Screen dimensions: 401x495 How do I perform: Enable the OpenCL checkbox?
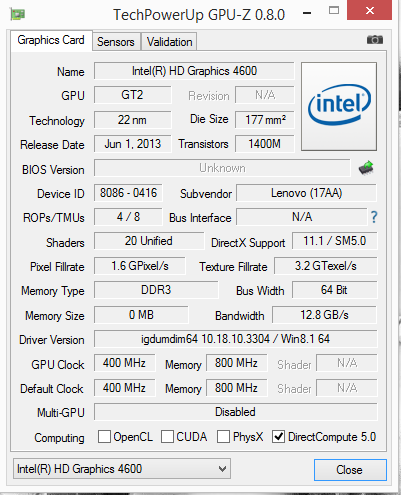104,436
